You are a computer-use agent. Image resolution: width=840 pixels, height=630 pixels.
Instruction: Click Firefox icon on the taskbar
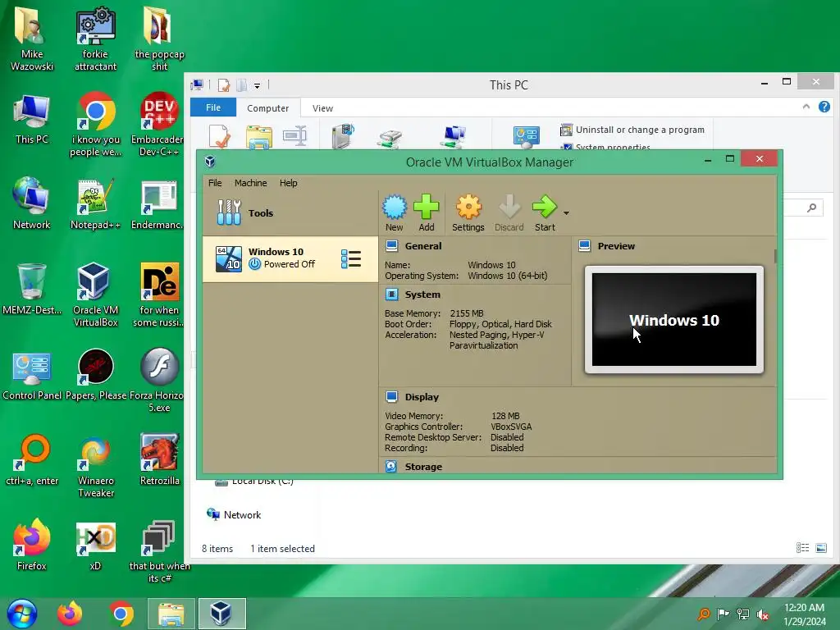[x=71, y=614]
